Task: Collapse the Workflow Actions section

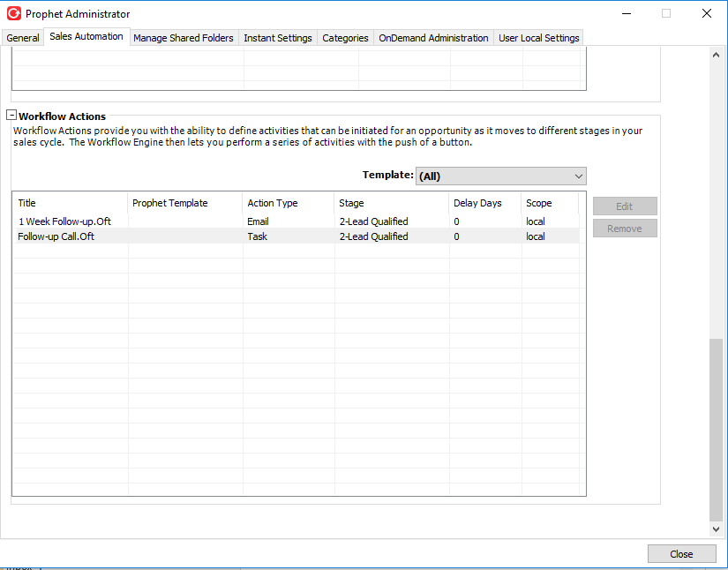Action: (11, 115)
